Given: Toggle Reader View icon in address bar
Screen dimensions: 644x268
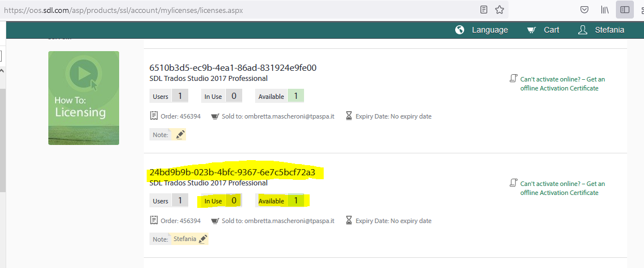Looking at the screenshot, I should tap(484, 10).
